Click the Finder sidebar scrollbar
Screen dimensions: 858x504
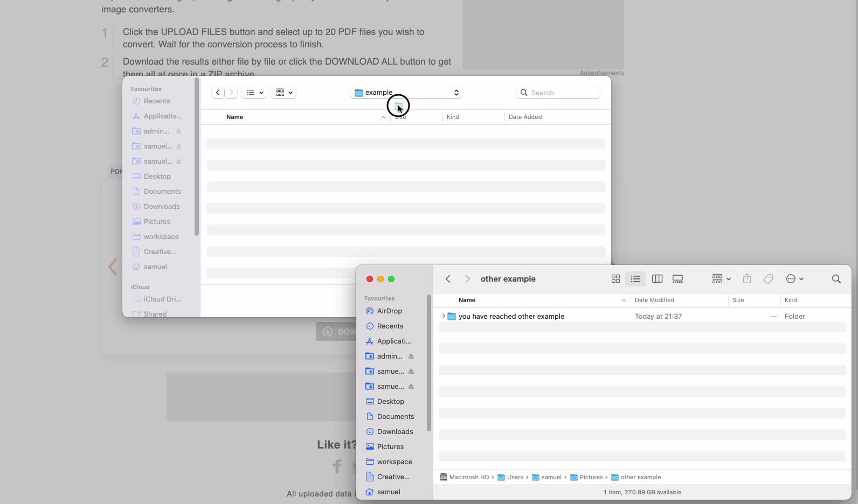429,363
